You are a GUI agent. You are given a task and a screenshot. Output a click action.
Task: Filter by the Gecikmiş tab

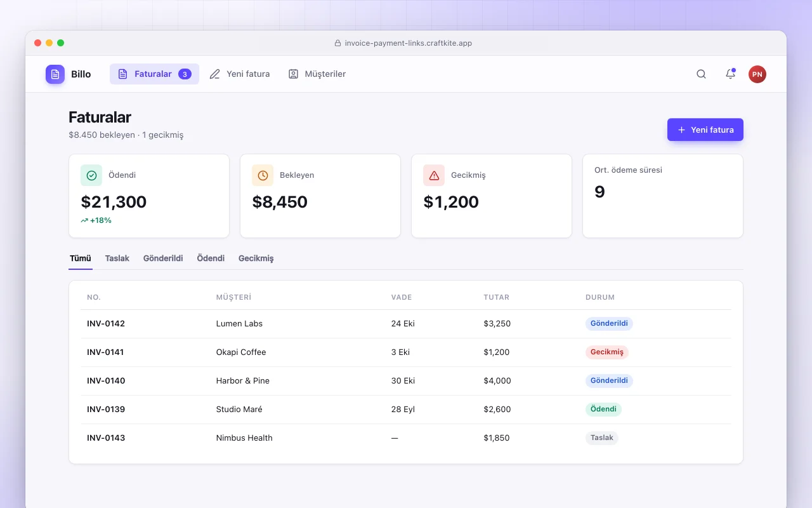point(256,258)
